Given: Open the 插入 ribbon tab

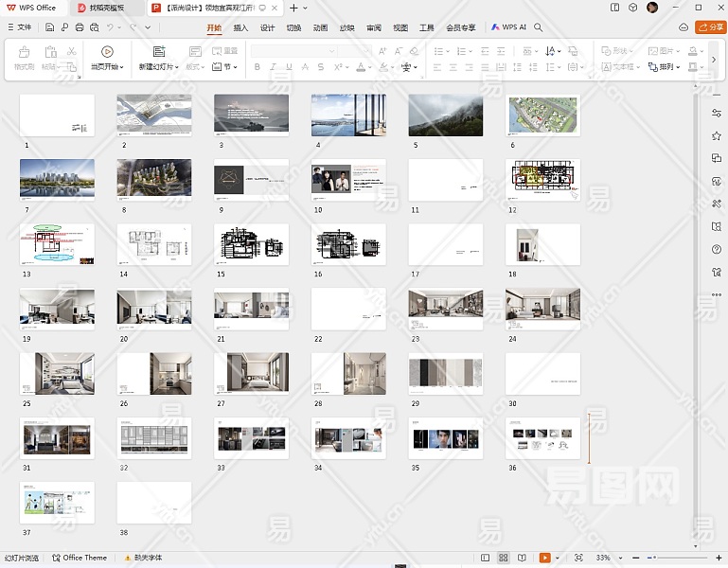Looking at the screenshot, I should point(240,27).
